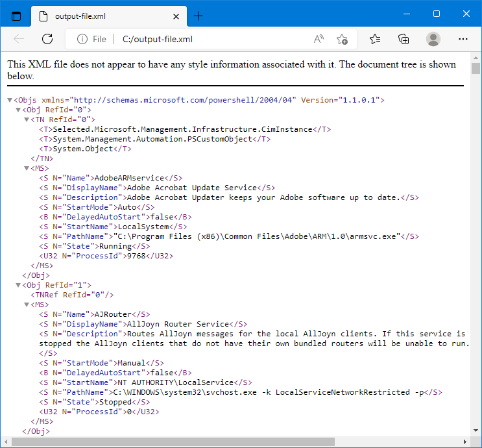Screen dimensions: 482x448
Task: Maximize the browser window
Action: [437, 14]
